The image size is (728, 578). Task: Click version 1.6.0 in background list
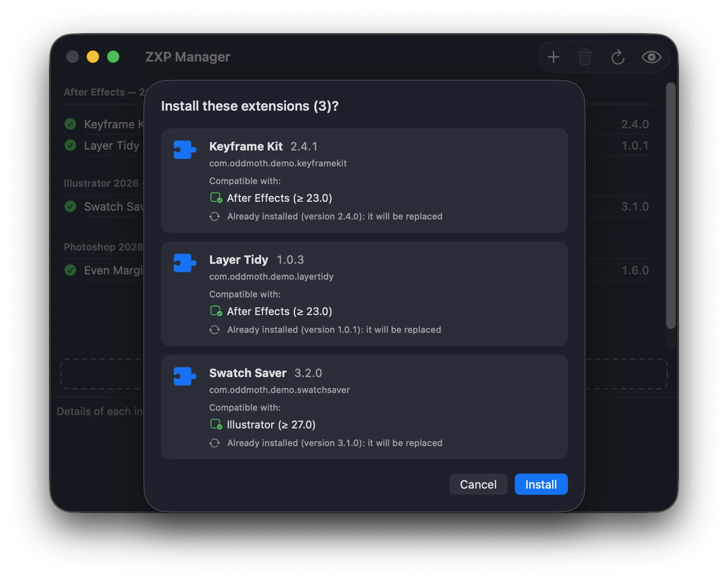(635, 270)
